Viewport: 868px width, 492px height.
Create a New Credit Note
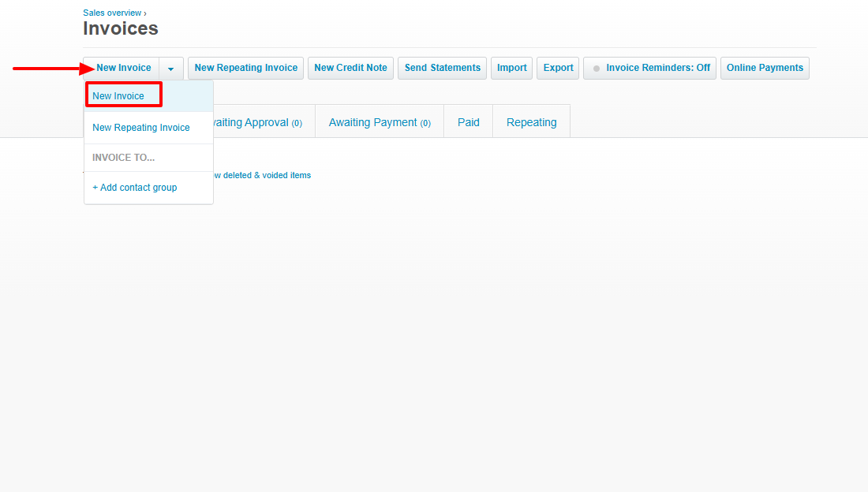(350, 68)
